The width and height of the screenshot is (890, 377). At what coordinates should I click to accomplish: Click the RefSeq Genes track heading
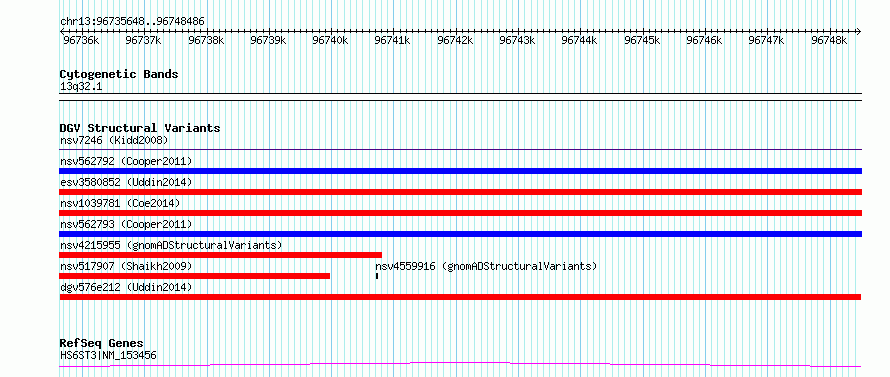[102, 344]
